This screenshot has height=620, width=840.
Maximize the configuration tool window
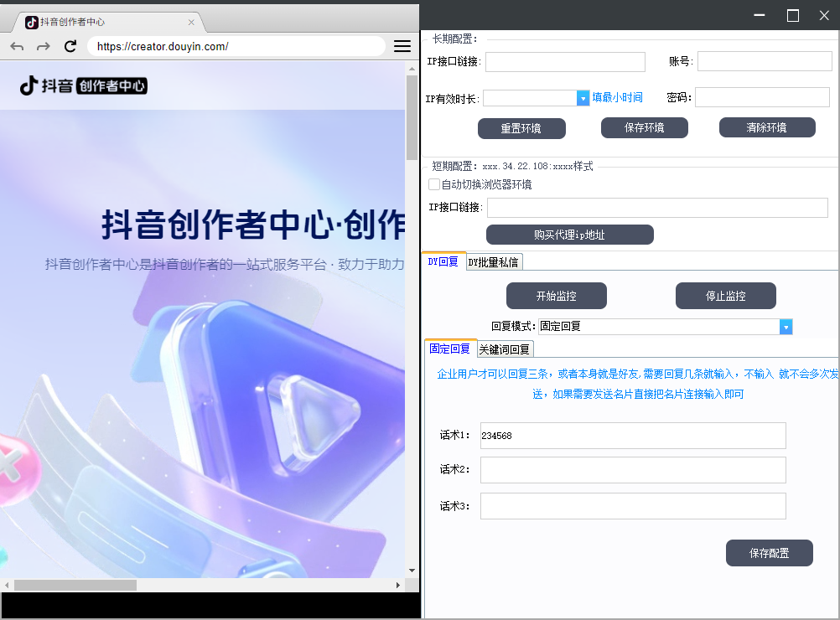point(792,15)
